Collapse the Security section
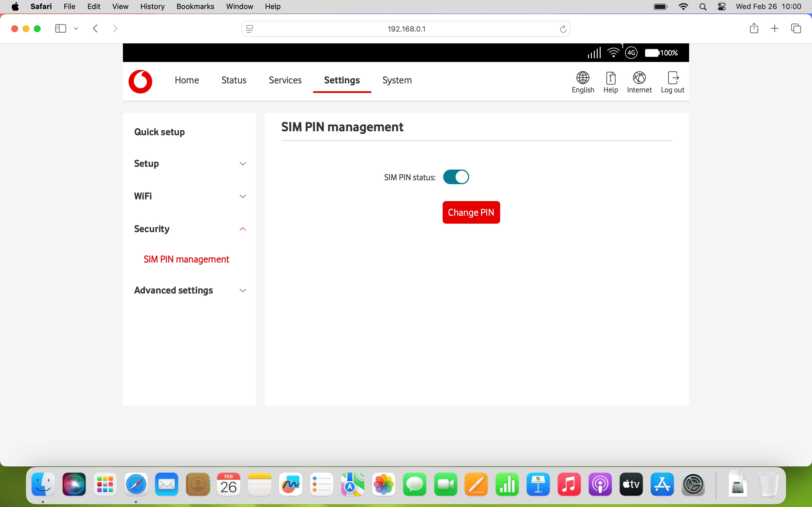 pyautogui.click(x=189, y=229)
